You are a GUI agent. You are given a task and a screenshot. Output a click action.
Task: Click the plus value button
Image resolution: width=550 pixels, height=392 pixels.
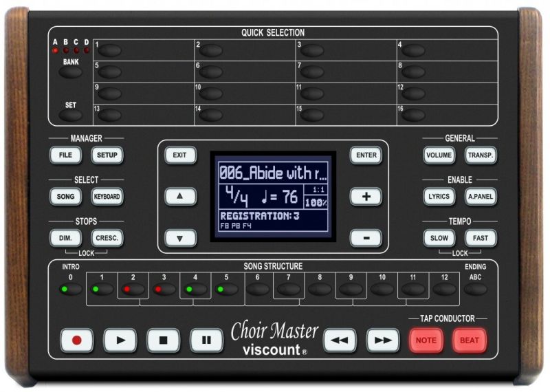tap(366, 196)
